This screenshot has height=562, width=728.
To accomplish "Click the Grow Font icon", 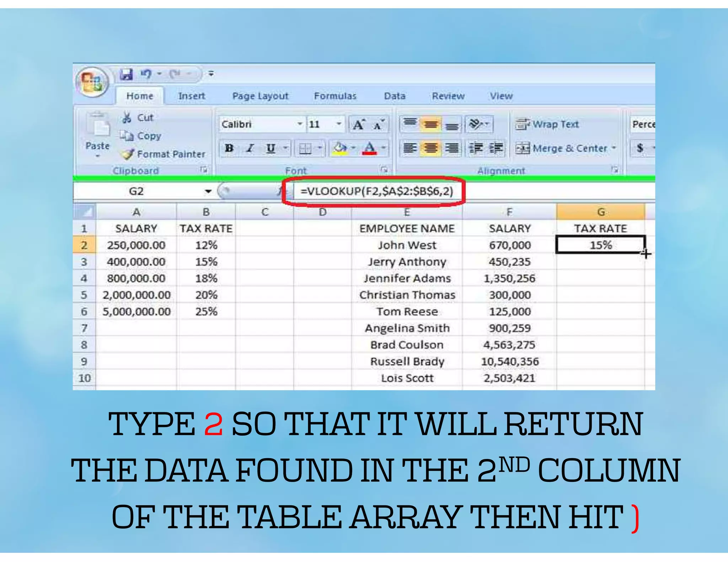I will tap(358, 124).
